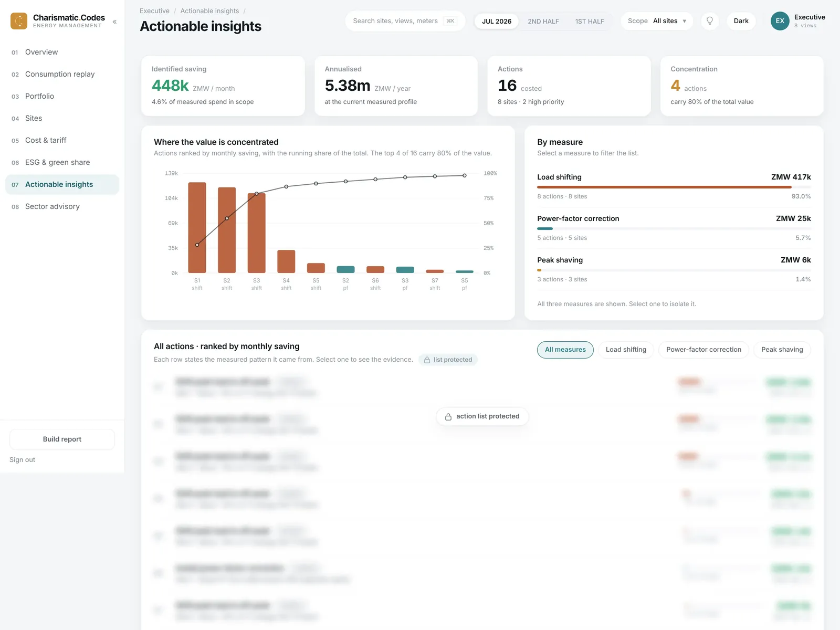
Task: Click the Annualised 5.38m card
Action: tap(396, 86)
